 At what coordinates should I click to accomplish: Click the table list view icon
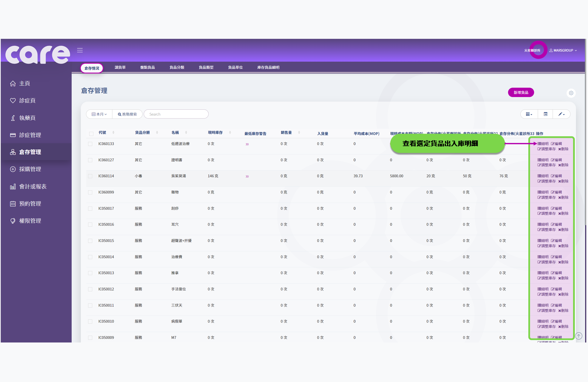545,114
